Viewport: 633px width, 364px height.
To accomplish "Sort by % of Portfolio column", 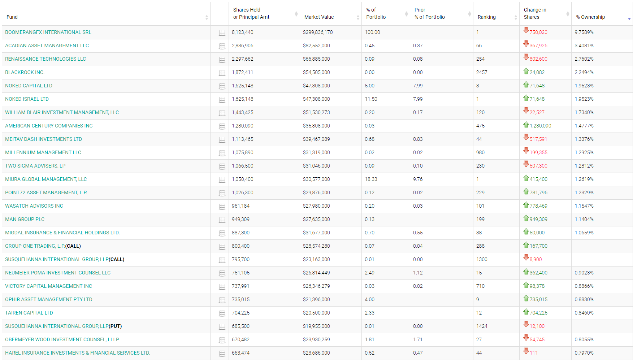I will (x=386, y=14).
